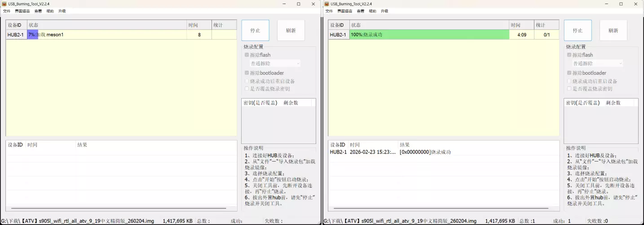Click app icon in the 7% loading window title
Image resolution: width=644 pixels, height=225 pixels.
pyautogui.click(x=4, y=4)
